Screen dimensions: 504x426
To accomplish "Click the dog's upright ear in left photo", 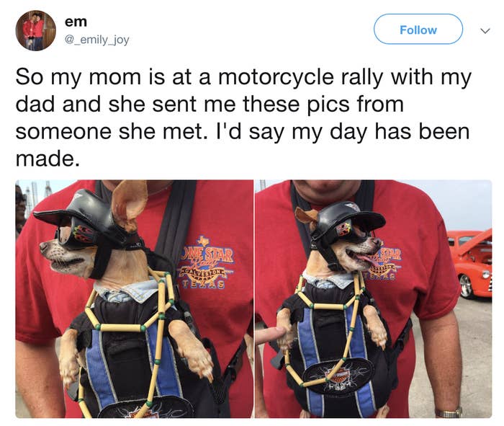I will 129,205.
